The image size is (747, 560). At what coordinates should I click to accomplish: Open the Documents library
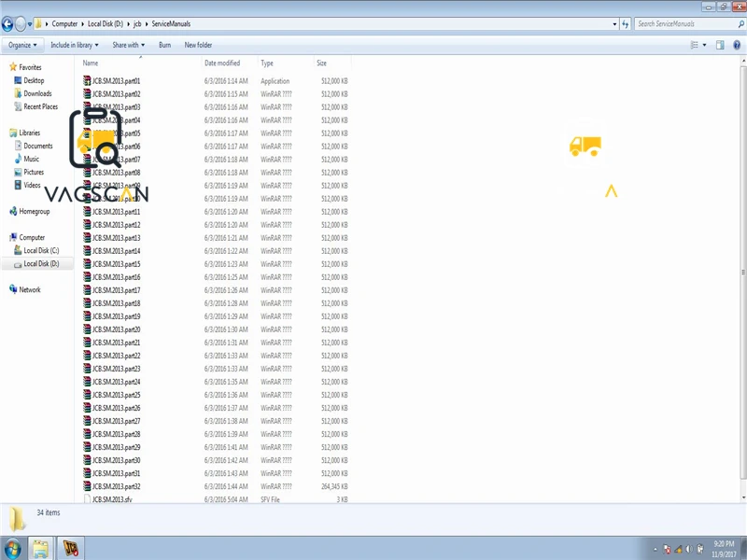pos(34,146)
